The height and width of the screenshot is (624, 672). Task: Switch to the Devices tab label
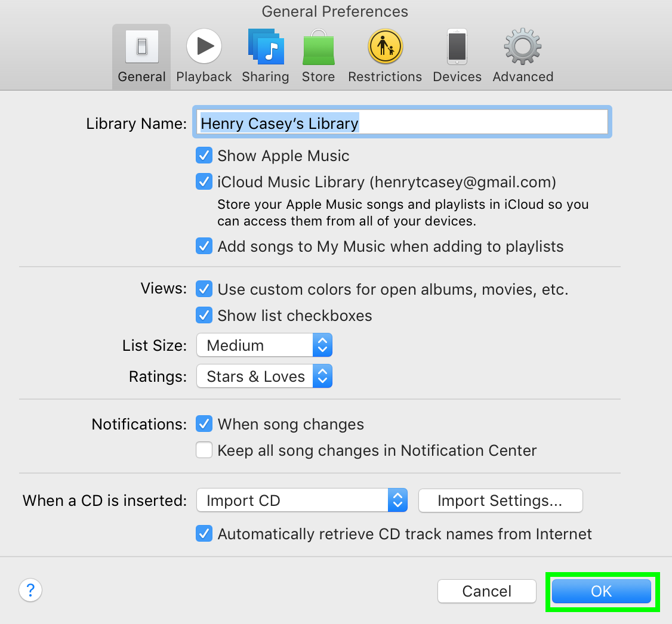(x=457, y=77)
